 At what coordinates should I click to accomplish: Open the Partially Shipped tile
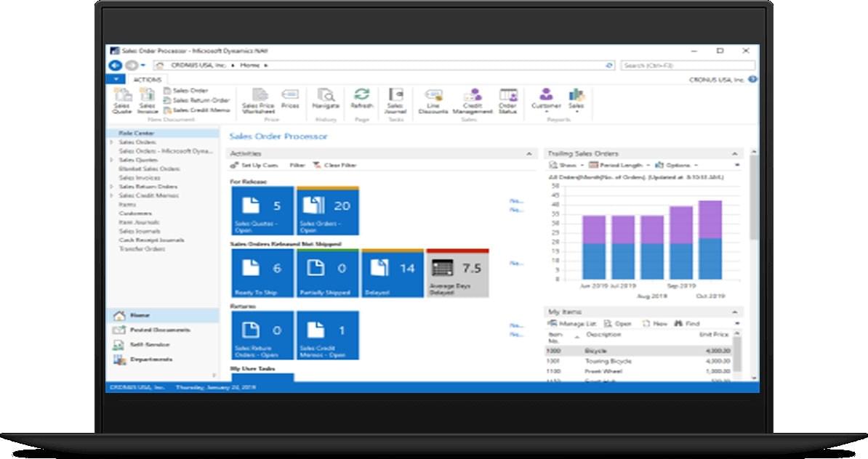point(328,273)
